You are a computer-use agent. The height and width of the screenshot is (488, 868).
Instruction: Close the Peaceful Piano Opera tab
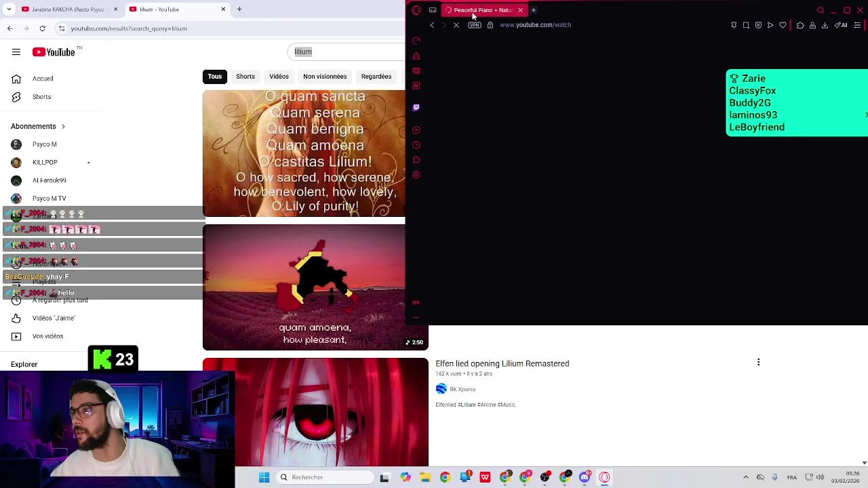(x=520, y=10)
